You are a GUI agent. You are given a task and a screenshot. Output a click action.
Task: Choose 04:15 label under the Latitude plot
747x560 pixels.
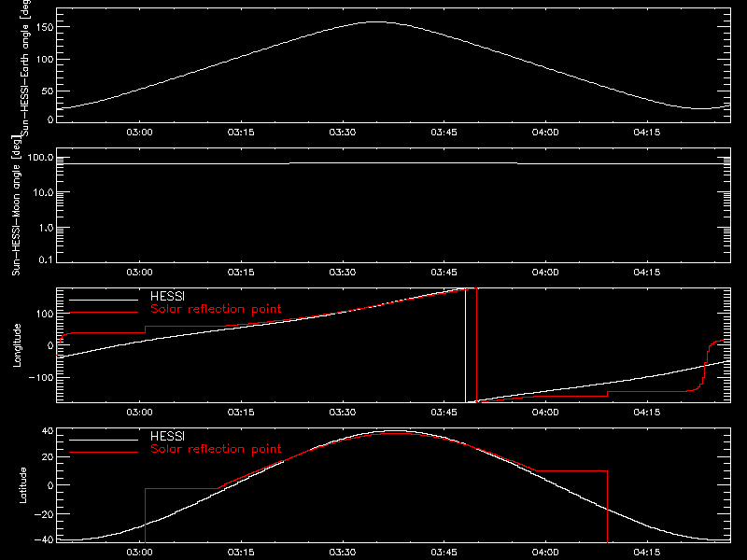point(647,553)
